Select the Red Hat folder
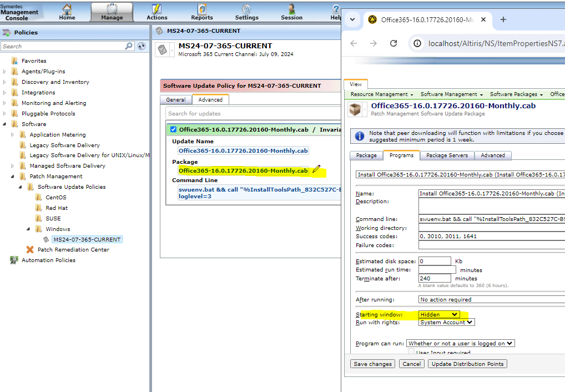 57,208
